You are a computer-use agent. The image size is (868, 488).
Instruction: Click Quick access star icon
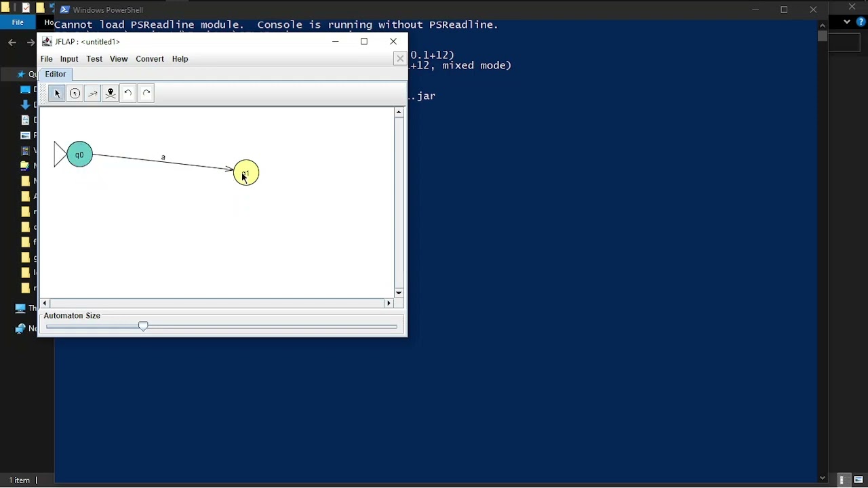[x=21, y=75]
